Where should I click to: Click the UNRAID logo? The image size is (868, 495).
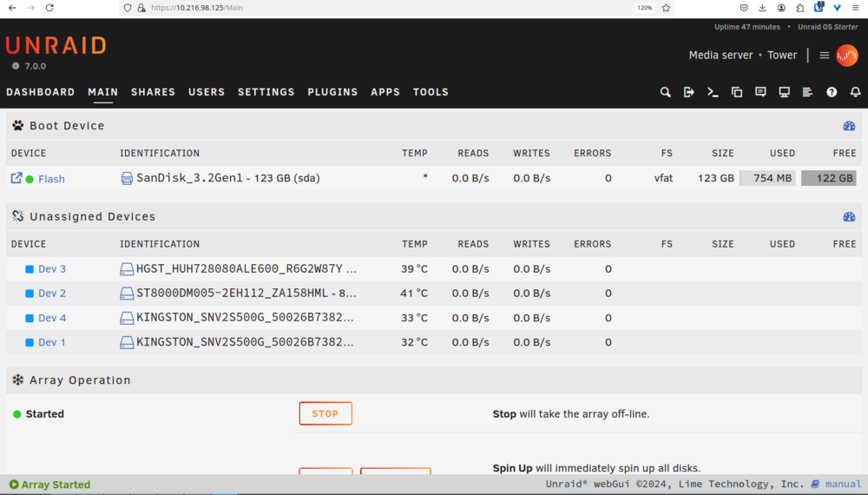click(56, 45)
